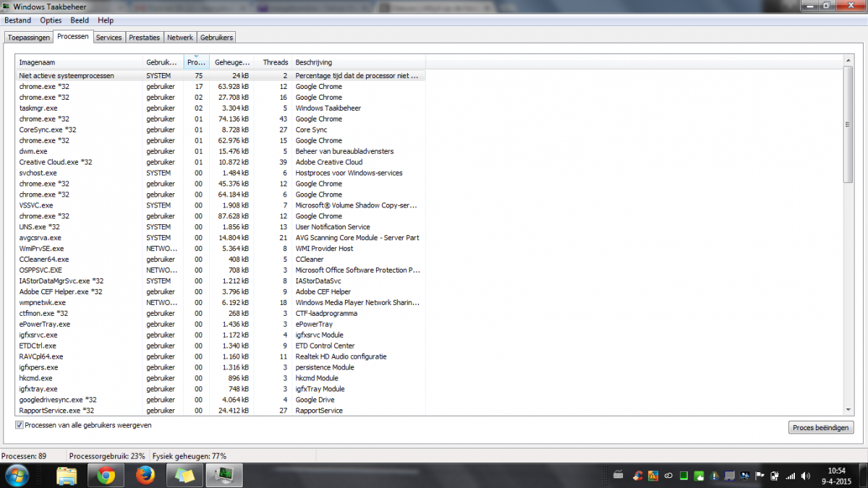Open Sticky Notes taskbar button
The height and width of the screenshot is (488, 868).
tap(184, 476)
